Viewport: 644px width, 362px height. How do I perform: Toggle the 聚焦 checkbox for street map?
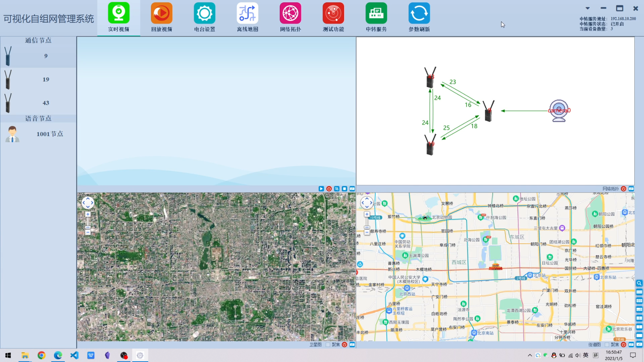pyautogui.click(x=607, y=345)
